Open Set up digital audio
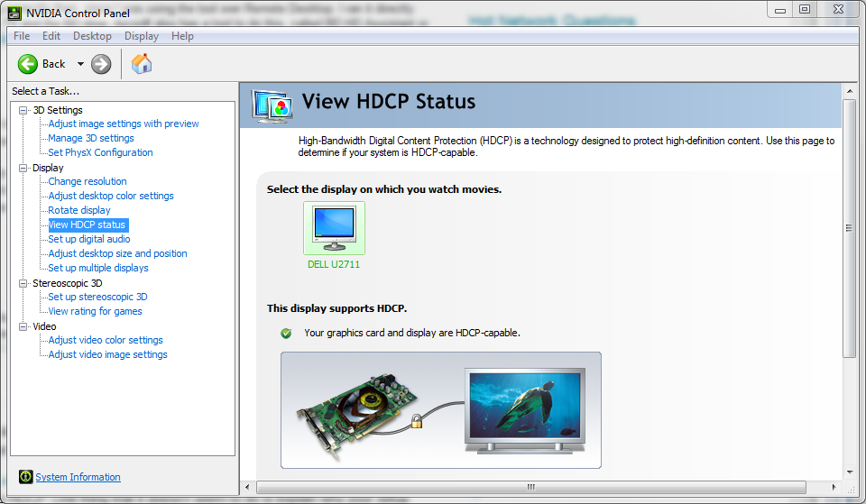 point(89,239)
